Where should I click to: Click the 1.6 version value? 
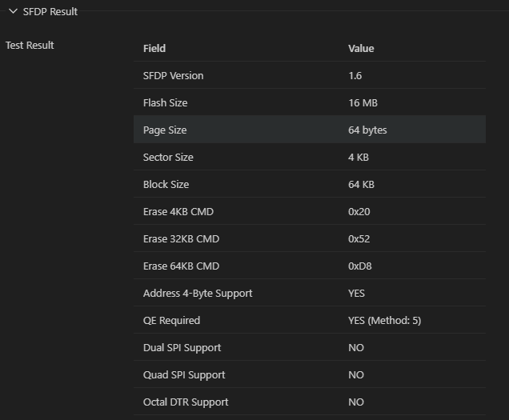(355, 75)
